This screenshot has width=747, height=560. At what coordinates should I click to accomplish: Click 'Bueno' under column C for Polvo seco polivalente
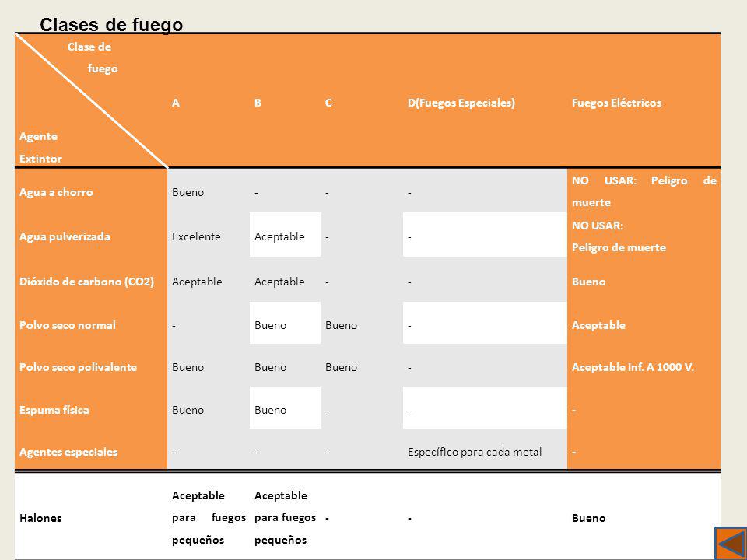click(341, 367)
